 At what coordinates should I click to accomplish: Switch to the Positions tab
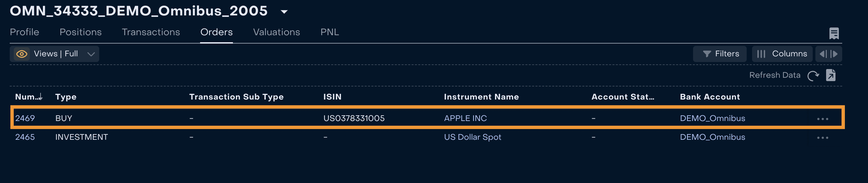[x=80, y=32]
